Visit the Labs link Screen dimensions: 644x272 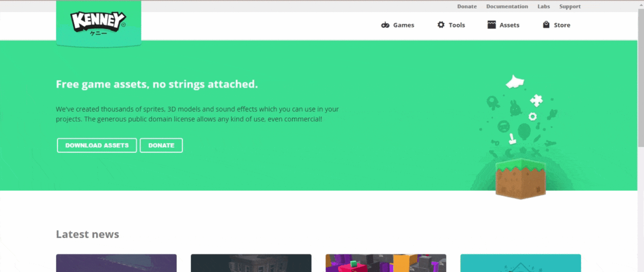(544, 6)
